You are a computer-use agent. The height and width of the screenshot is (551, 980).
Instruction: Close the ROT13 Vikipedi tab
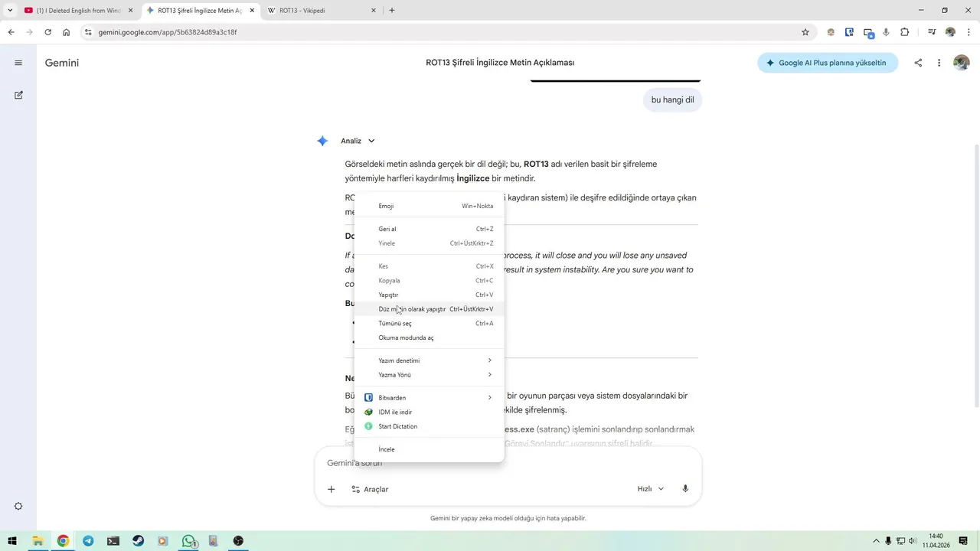coord(374,11)
